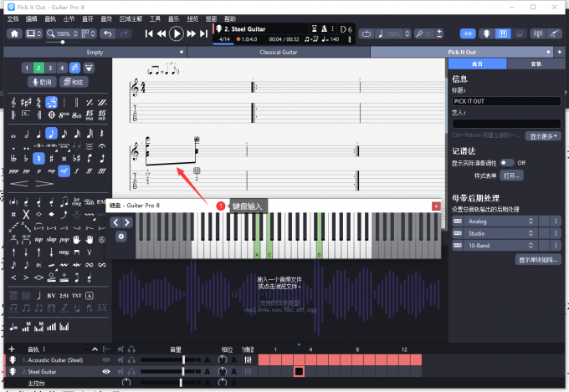Jump to the first bar using rewind-to-start
The height and width of the screenshot is (392, 569).
149,33
